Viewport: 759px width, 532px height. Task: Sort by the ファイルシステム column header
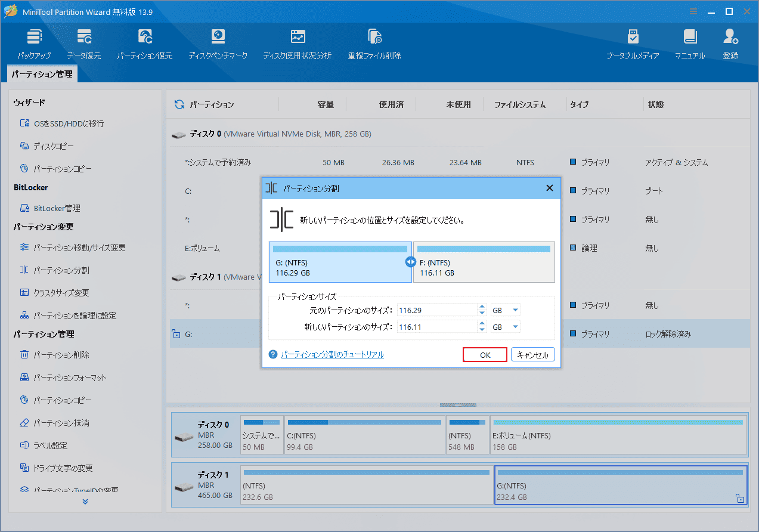click(519, 104)
